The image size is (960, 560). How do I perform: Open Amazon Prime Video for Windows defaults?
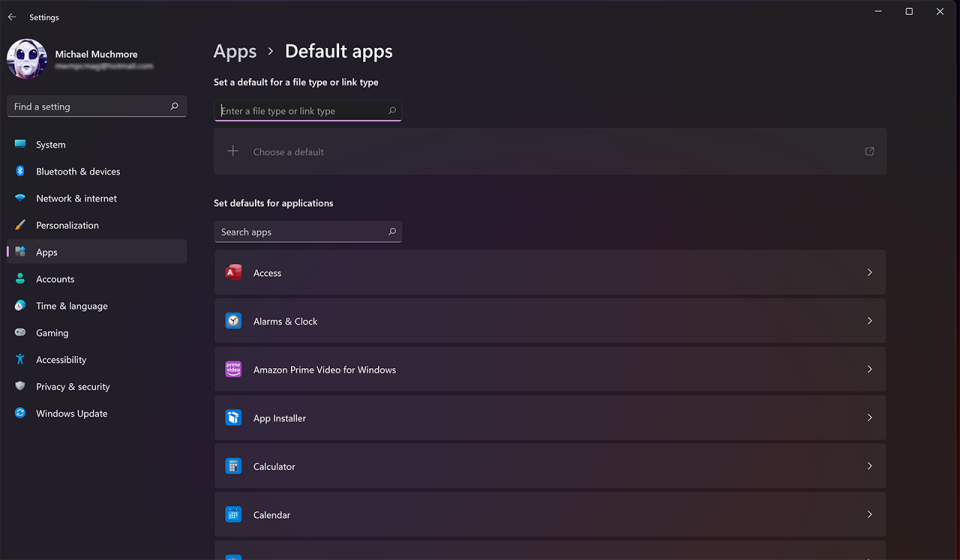click(550, 369)
